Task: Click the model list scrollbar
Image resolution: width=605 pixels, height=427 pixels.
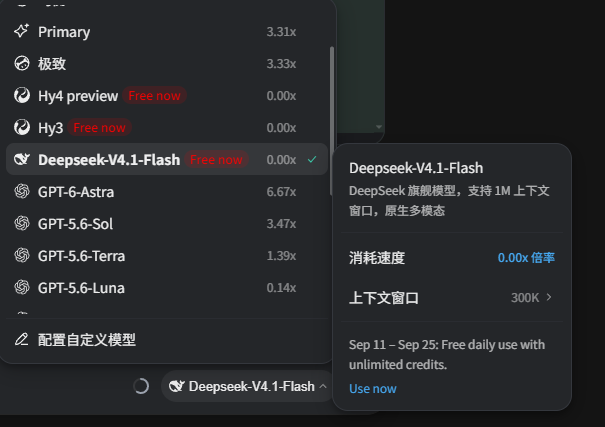Action: coord(332,121)
